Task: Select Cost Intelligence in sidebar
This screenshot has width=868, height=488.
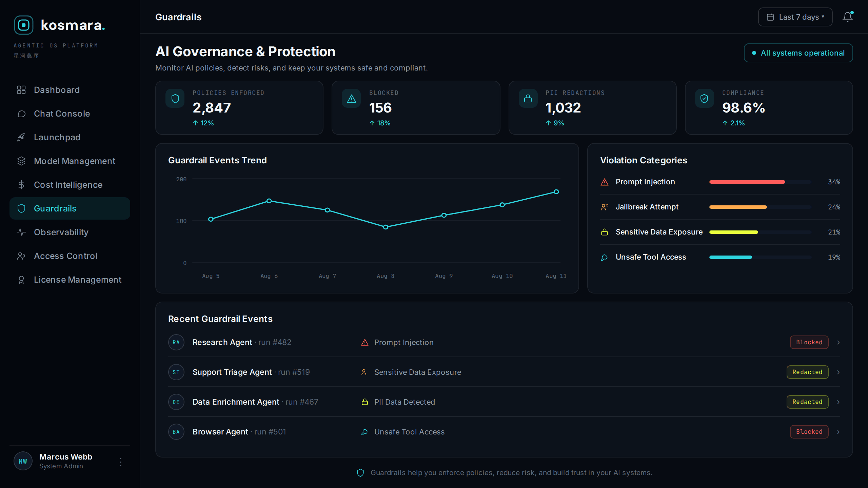Action: click(70, 185)
